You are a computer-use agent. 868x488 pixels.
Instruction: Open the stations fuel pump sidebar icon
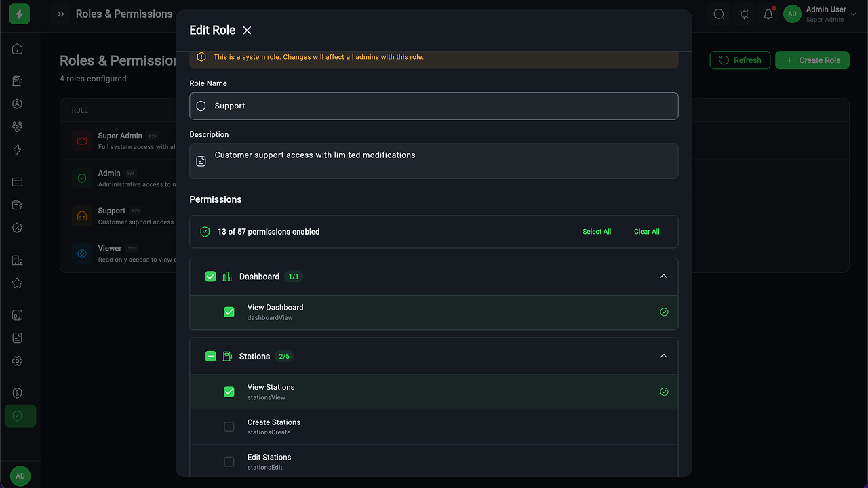tap(18, 81)
